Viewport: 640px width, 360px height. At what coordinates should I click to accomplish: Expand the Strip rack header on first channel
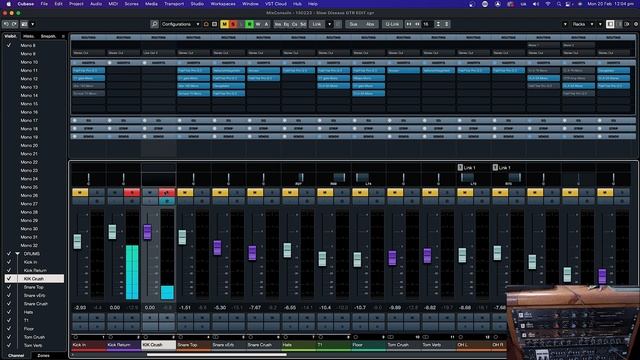(88, 129)
